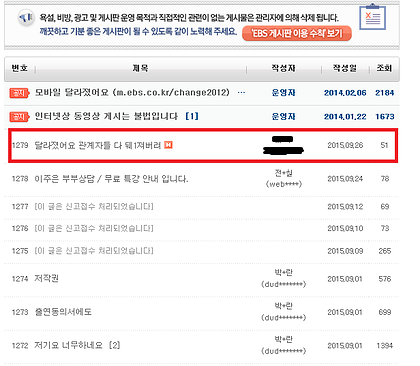Click the document icon with the red X
Image resolution: width=420 pixels, height=366 pixels.
(x=372, y=17)
